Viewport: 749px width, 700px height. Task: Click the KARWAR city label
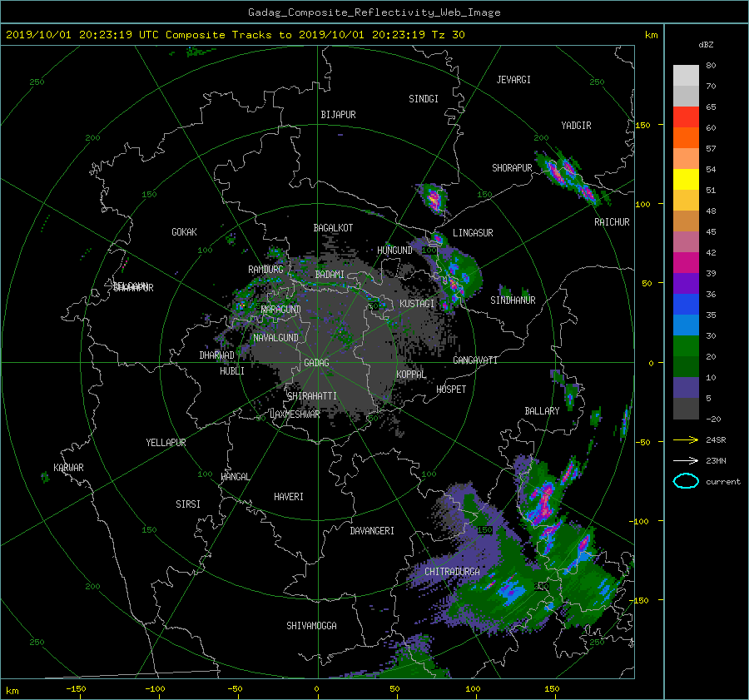point(68,468)
